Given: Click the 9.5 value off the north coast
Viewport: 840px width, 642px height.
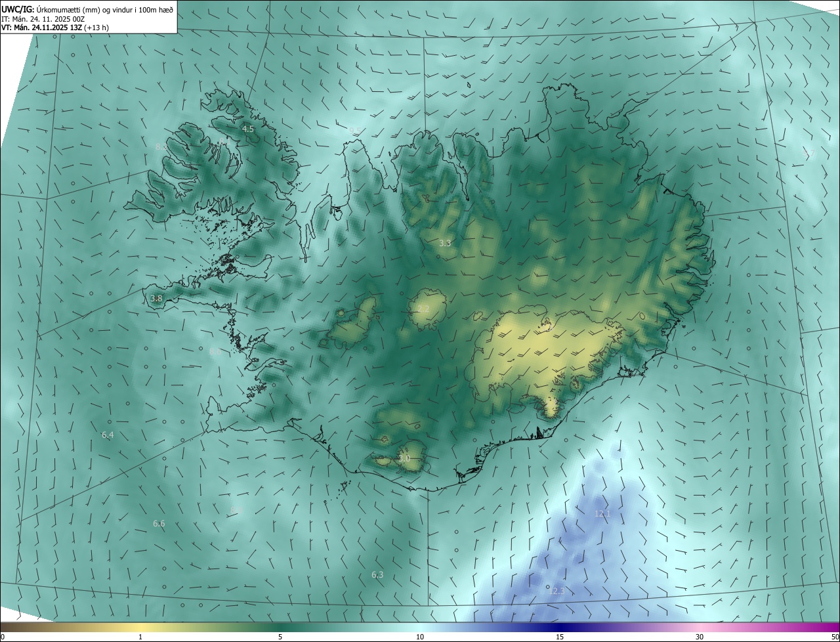Looking at the screenshot, I should pyautogui.click(x=354, y=130).
